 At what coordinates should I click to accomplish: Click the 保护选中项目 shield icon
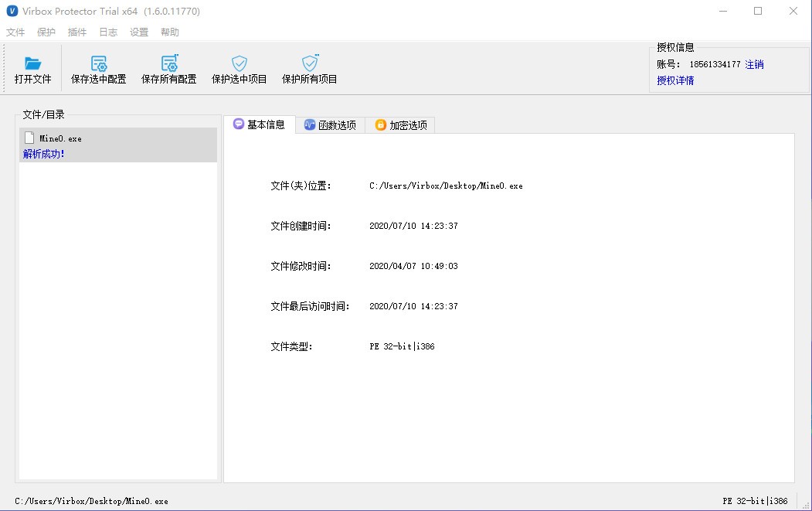click(238, 62)
